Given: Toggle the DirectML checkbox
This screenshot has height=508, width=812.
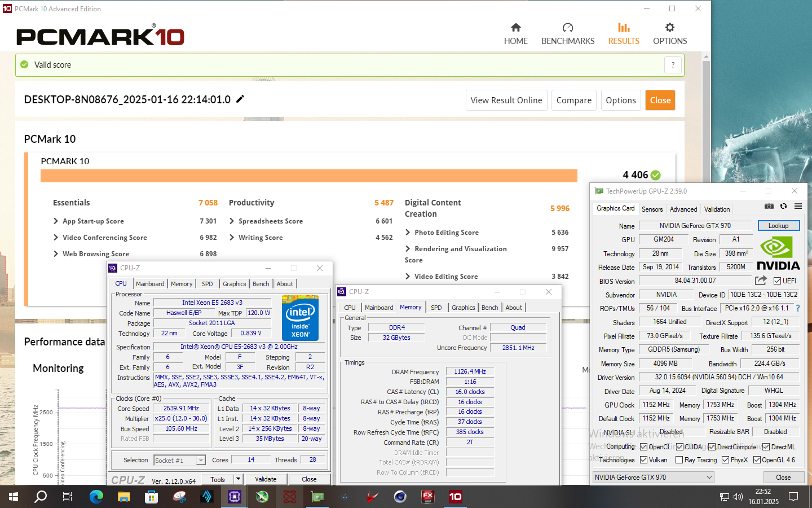Looking at the screenshot, I should tap(766, 446).
